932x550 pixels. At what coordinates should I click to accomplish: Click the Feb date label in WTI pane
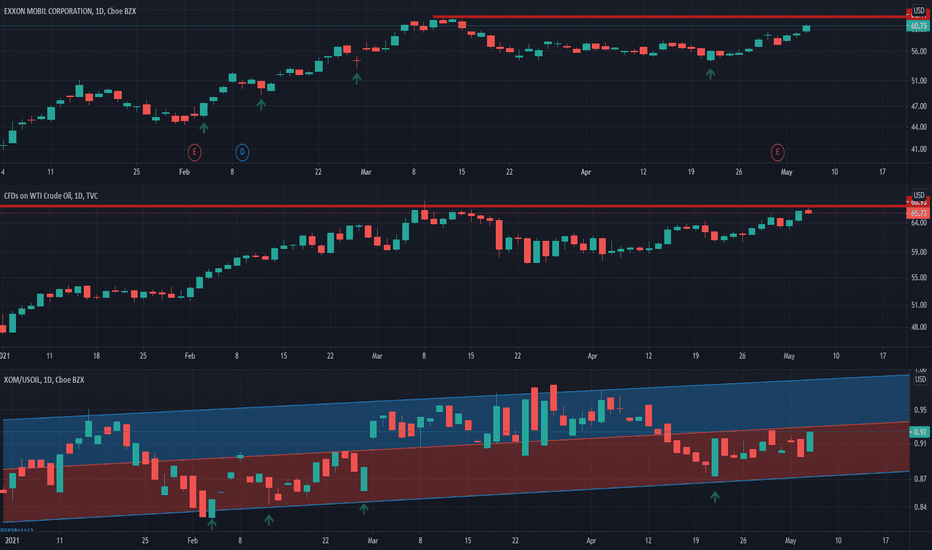click(x=190, y=356)
